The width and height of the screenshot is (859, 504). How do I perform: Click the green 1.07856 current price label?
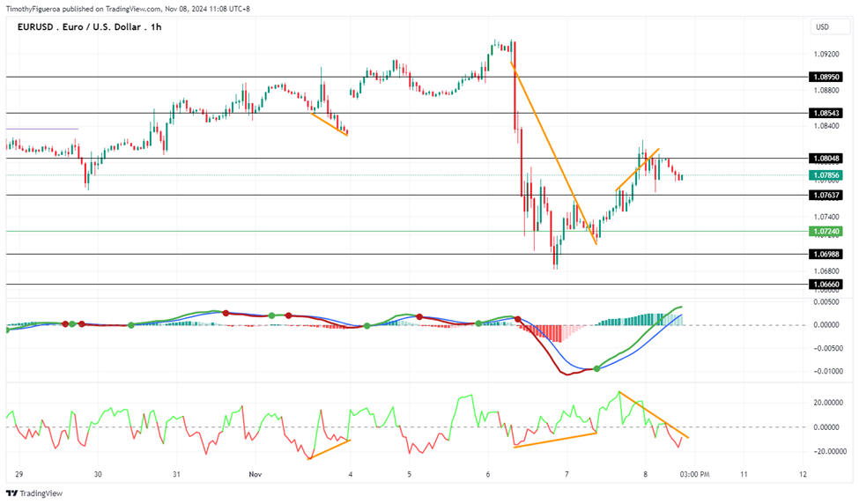[826, 176]
